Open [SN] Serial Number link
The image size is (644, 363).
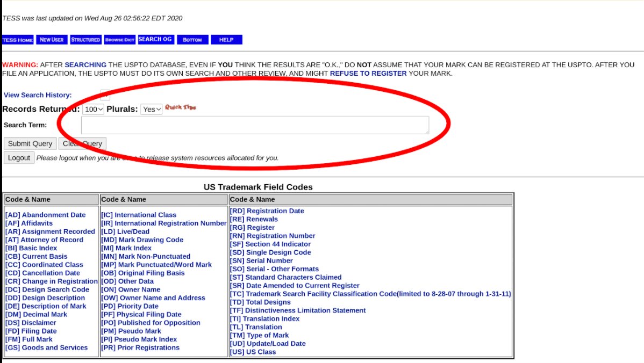coord(261,260)
